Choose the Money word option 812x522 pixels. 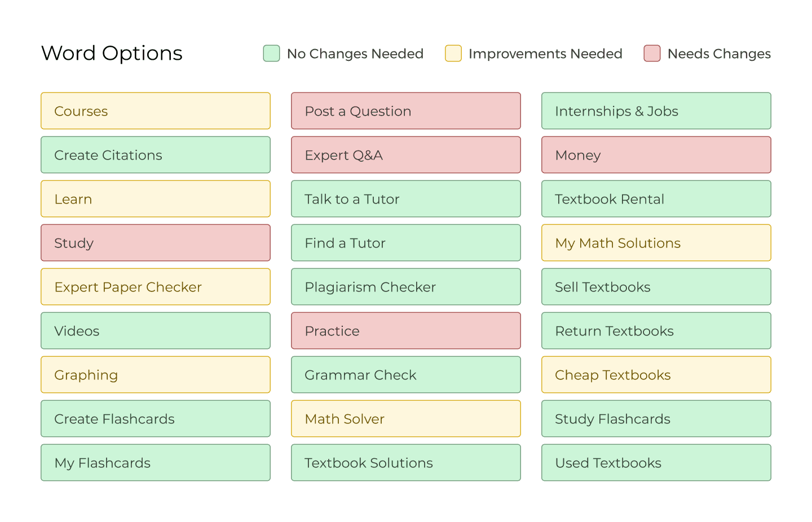click(656, 155)
